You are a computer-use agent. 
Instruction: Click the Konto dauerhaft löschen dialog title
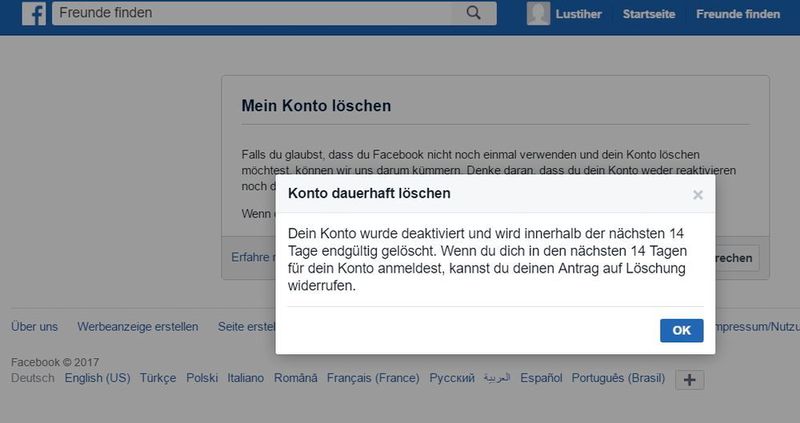[x=369, y=193]
